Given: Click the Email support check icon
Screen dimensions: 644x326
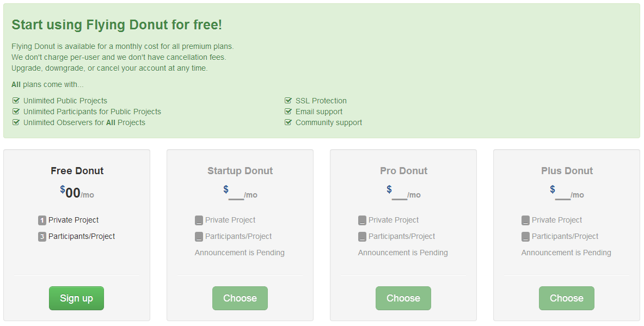Looking at the screenshot, I should [288, 112].
